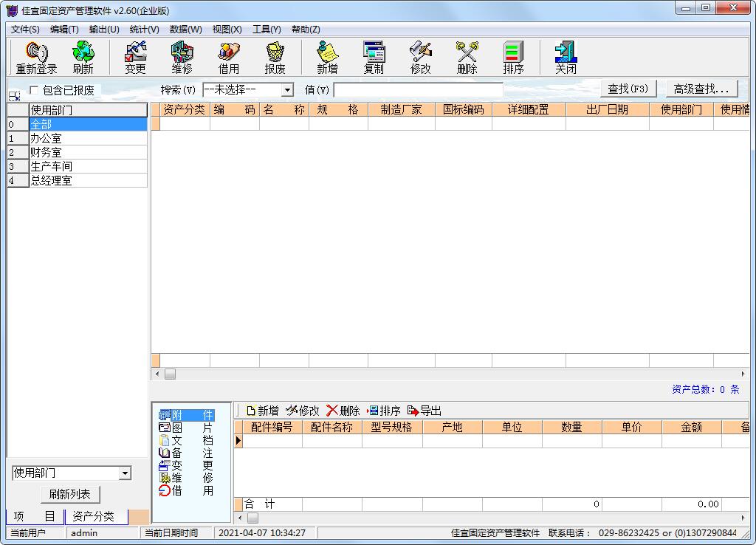Click the 重新登录 (re-login) toolbar icon
The width and height of the screenshot is (756, 545).
(x=36, y=58)
